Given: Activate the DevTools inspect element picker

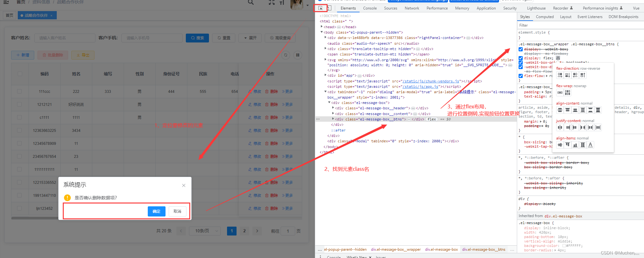Looking at the screenshot, I should click(x=320, y=8).
